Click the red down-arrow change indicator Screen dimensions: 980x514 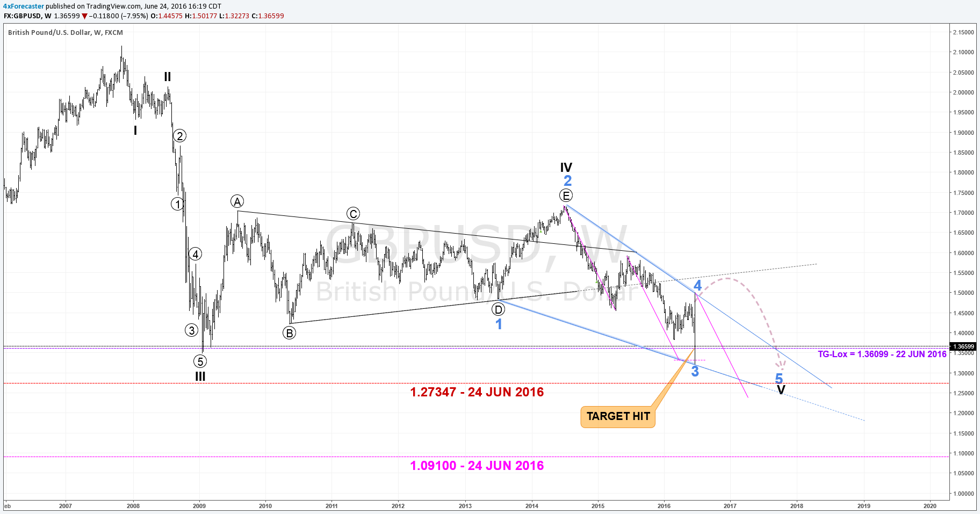(84, 16)
